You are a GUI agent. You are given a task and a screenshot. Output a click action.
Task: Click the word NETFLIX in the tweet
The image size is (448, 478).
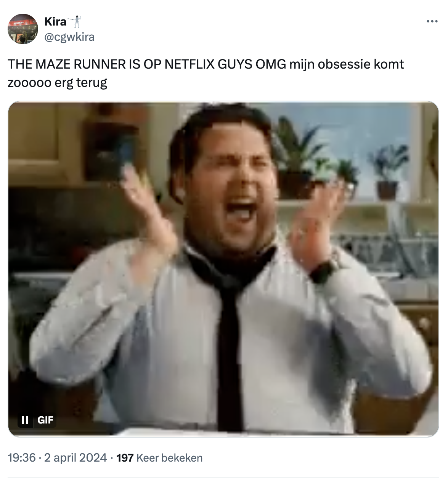coord(189,64)
